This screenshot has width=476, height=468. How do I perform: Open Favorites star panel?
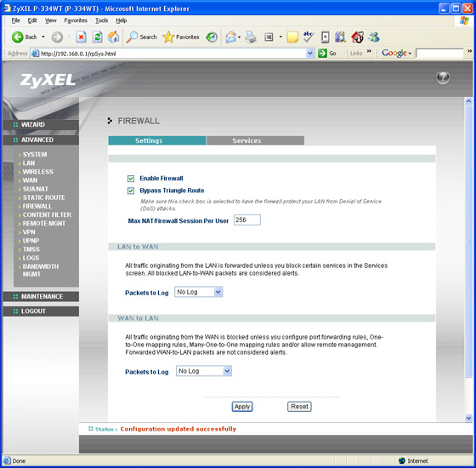(x=168, y=37)
